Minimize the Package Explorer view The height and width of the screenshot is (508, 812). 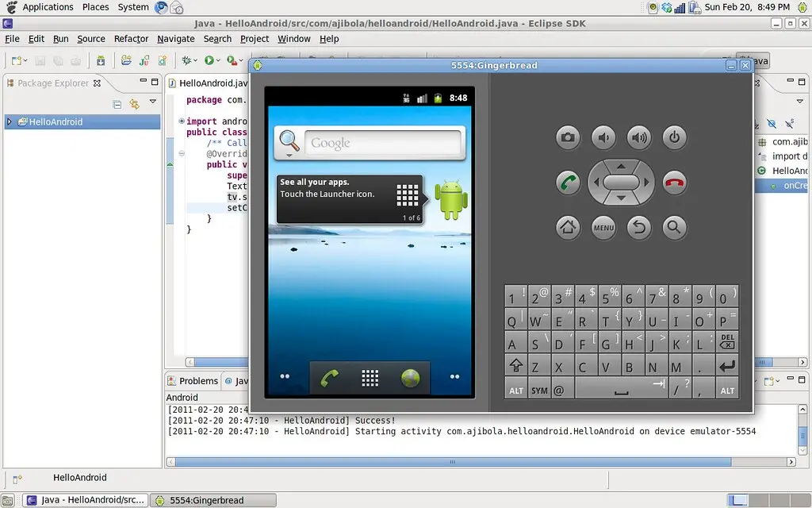pyautogui.click(x=143, y=82)
